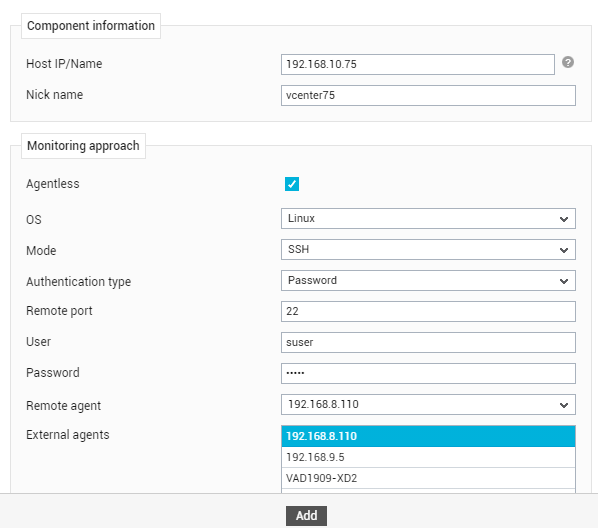
Task: Focus the Password input field
Action: point(428,373)
